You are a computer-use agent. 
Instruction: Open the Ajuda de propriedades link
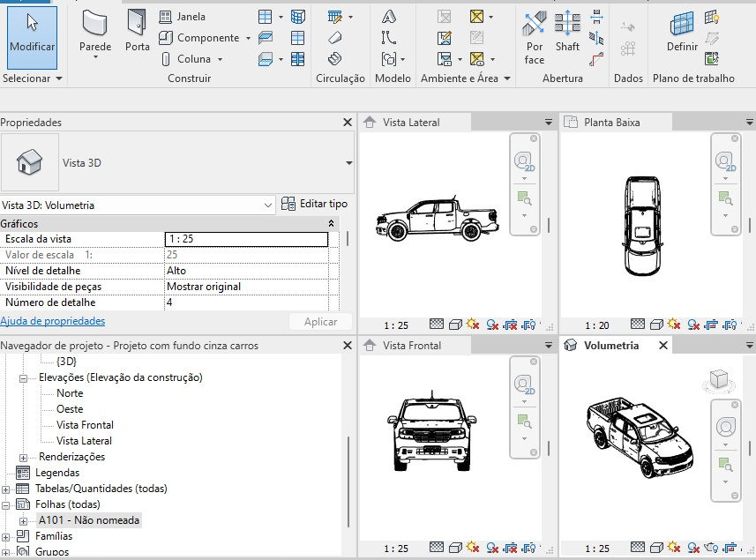click(53, 321)
